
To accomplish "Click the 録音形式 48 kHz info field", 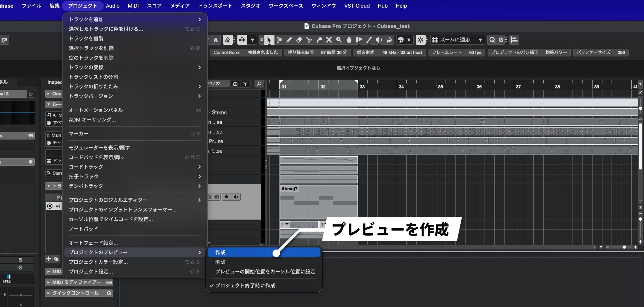I will [389, 52].
